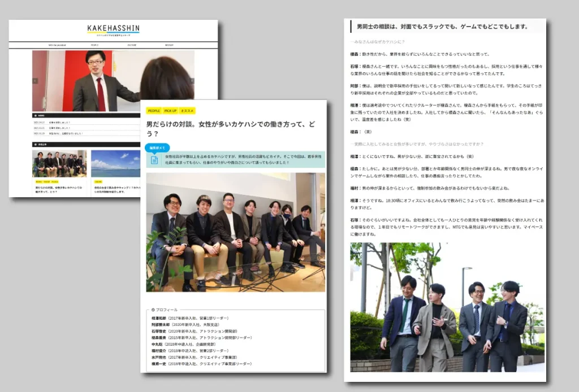Open the PEOPLE navigation menu item
Screen dimensions: 579x392
point(94,45)
